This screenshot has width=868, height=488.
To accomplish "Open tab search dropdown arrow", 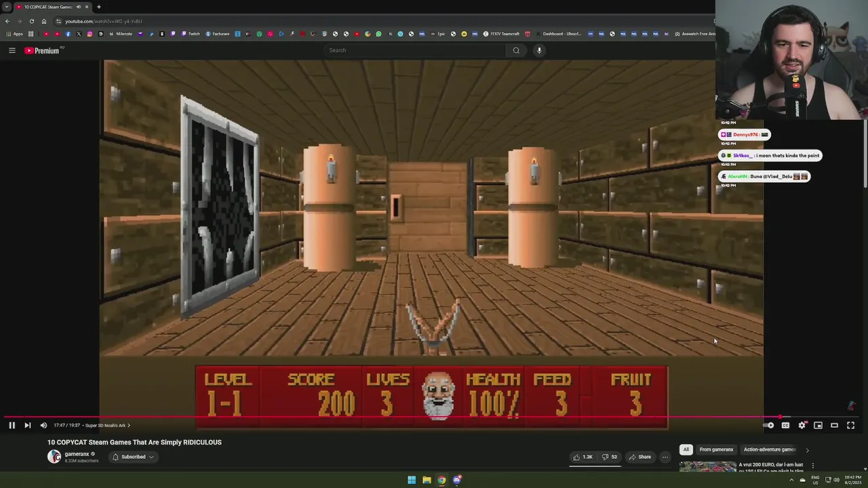I will click(7, 7).
